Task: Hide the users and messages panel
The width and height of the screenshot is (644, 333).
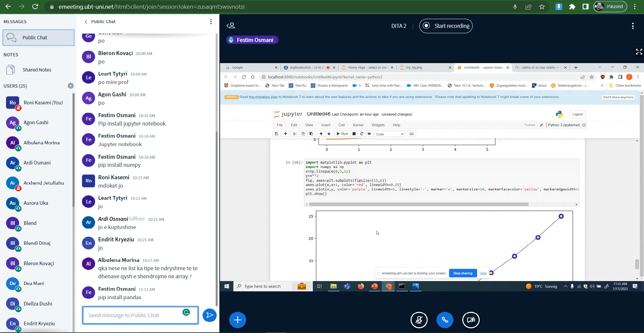Action: (231, 26)
